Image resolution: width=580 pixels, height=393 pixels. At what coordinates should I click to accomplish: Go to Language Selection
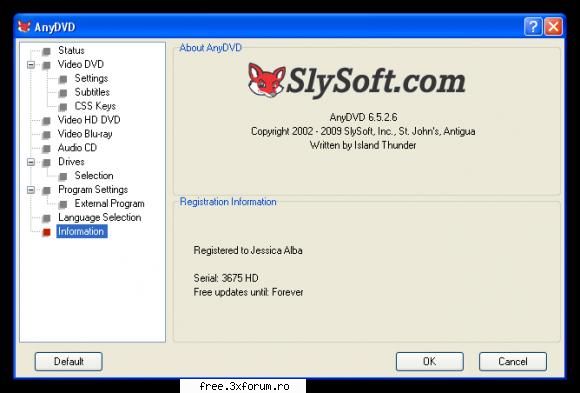[100, 218]
